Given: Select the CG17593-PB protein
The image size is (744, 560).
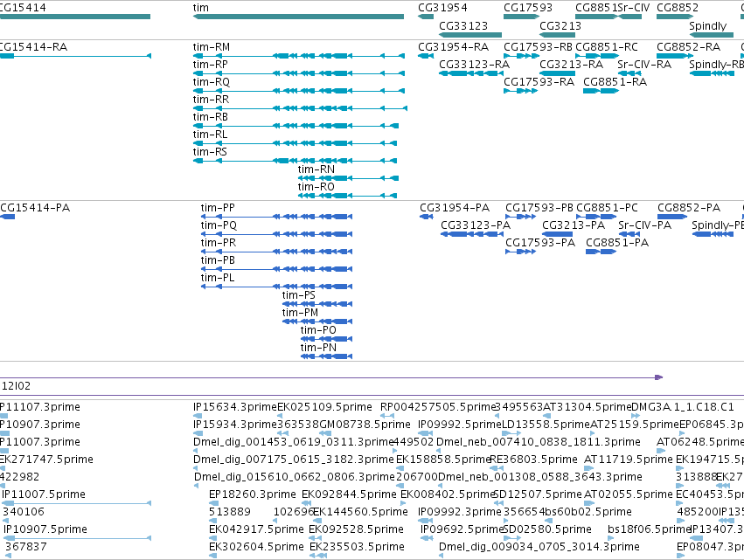Looking at the screenshot, I should (x=520, y=217).
